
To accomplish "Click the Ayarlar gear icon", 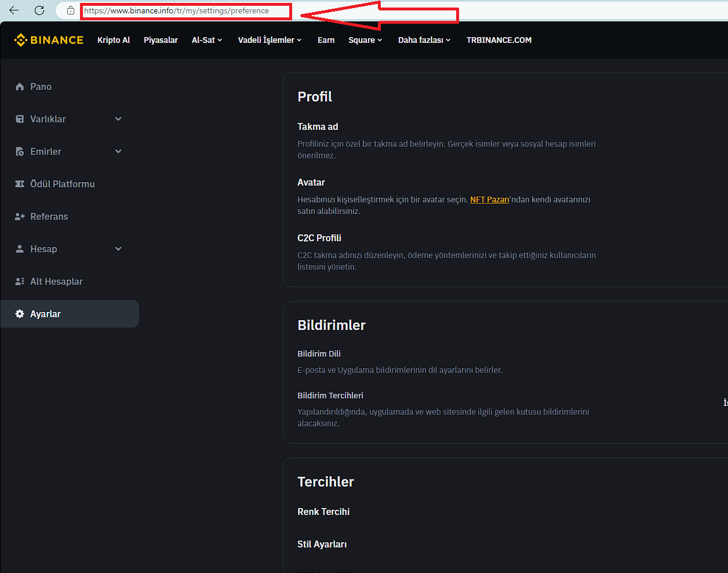I will (x=20, y=314).
